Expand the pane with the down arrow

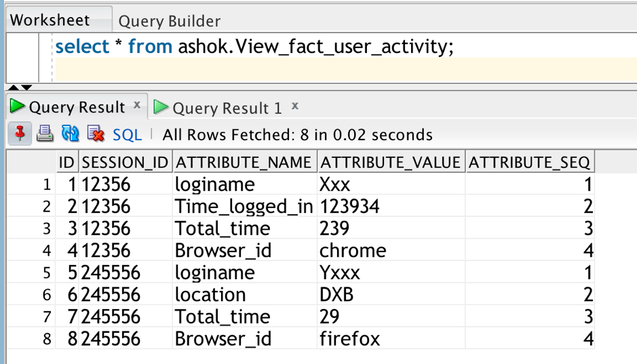[x=26, y=87]
